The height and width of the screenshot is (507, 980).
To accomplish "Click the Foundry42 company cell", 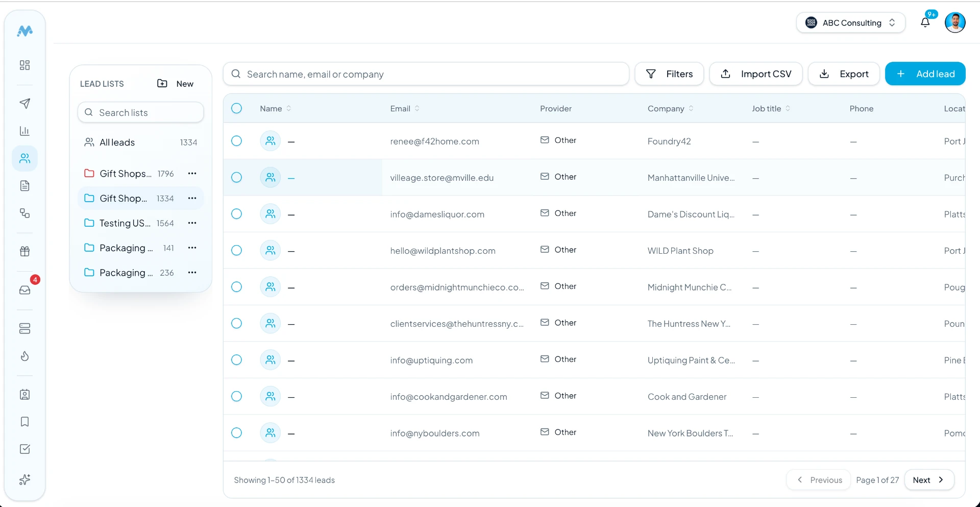I will [669, 141].
